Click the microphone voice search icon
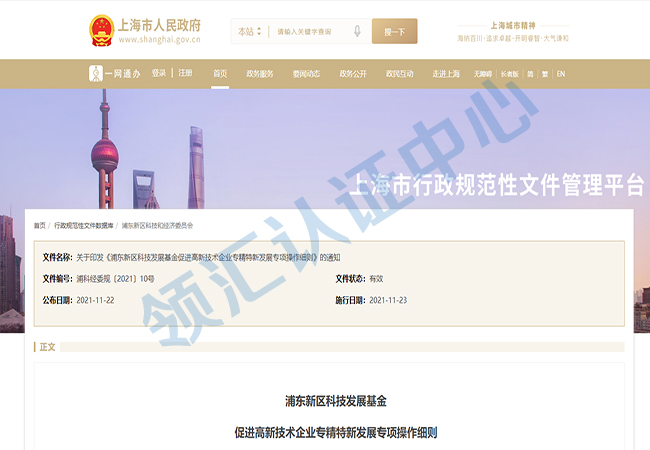Screen dimensions: 650x450 click(357, 31)
